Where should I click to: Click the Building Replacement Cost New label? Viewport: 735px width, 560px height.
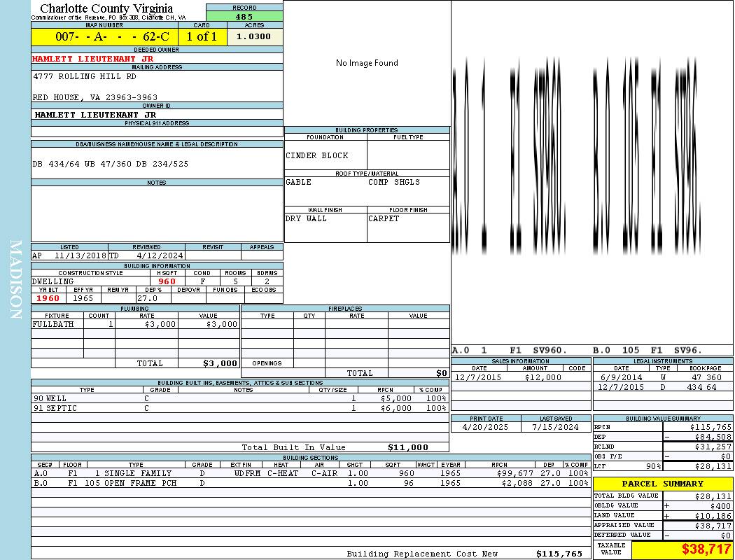(x=422, y=554)
